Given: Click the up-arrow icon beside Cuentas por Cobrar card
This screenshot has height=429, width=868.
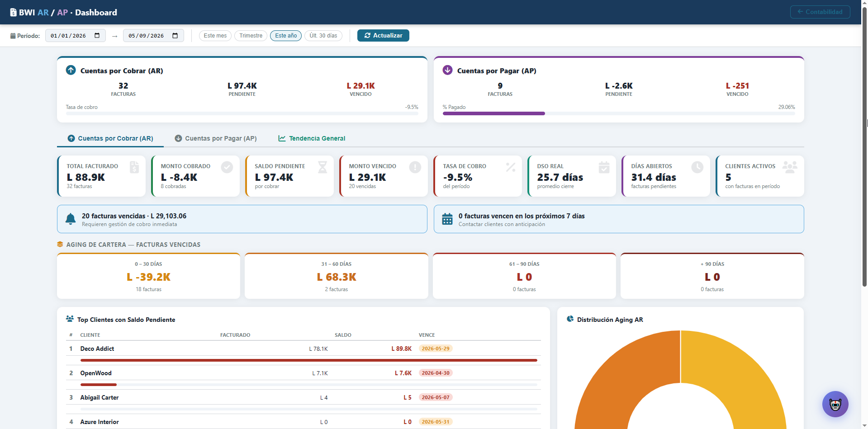Looking at the screenshot, I should (x=71, y=70).
